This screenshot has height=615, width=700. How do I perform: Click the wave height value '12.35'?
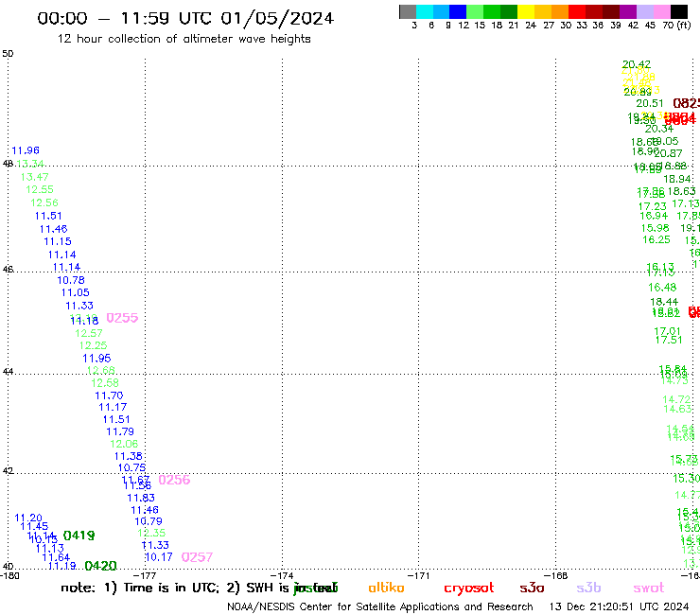pos(151,534)
